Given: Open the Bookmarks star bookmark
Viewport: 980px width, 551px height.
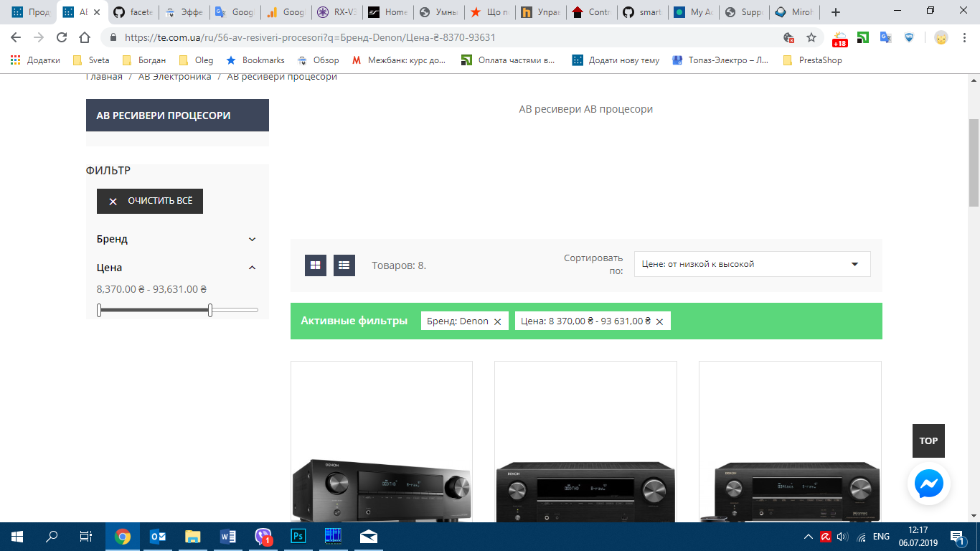Looking at the screenshot, I should [255, 60].
